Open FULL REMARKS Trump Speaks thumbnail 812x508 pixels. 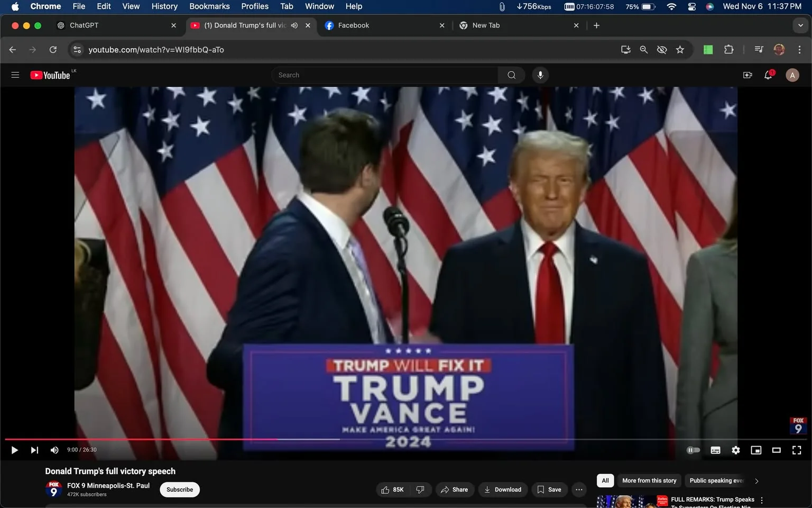[633, 502]
